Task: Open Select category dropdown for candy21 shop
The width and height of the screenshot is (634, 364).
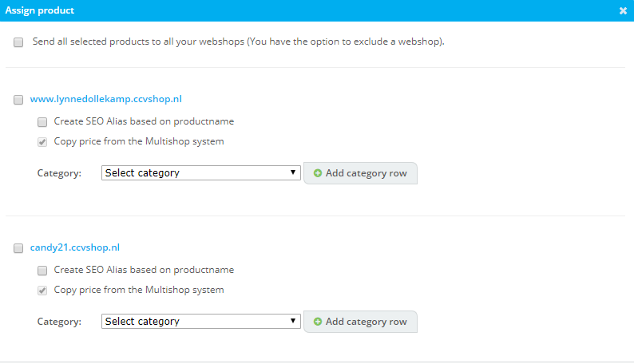Action: (x=200, y=322)
